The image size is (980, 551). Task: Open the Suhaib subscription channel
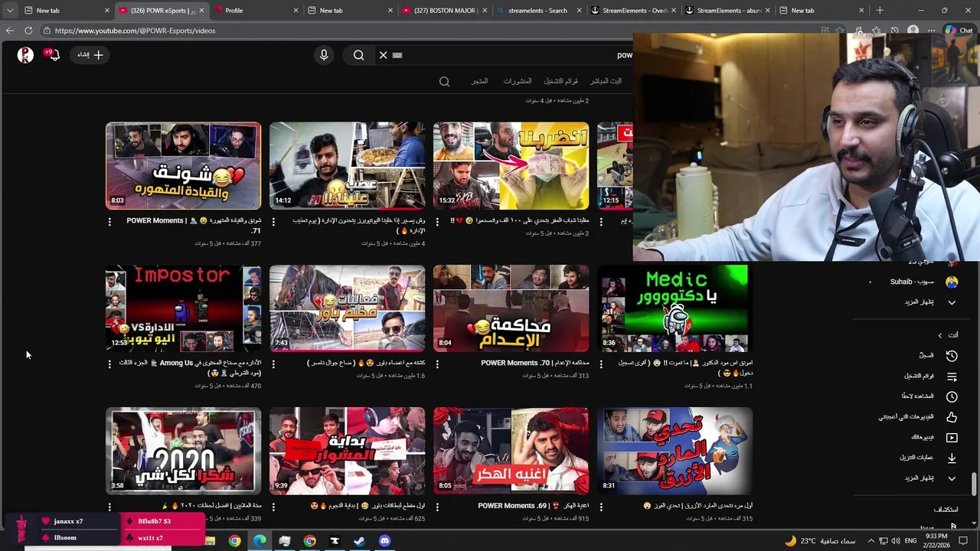pyautogui.click(x=913, y=282)
